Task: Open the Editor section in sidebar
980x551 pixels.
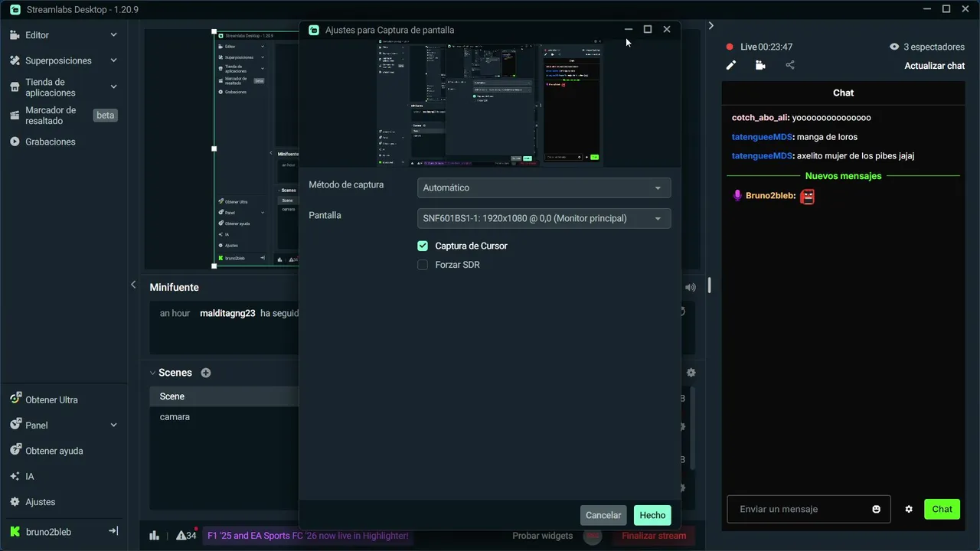Action: point(37,35)
